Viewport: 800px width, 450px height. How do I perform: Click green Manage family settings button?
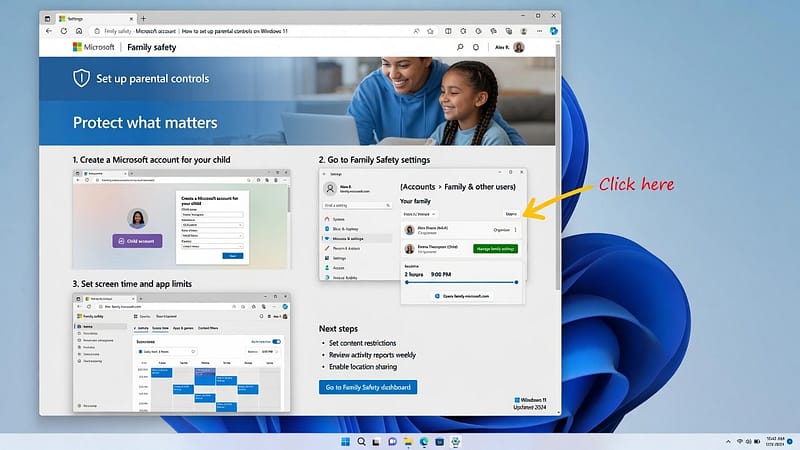[x=495, y=249]
